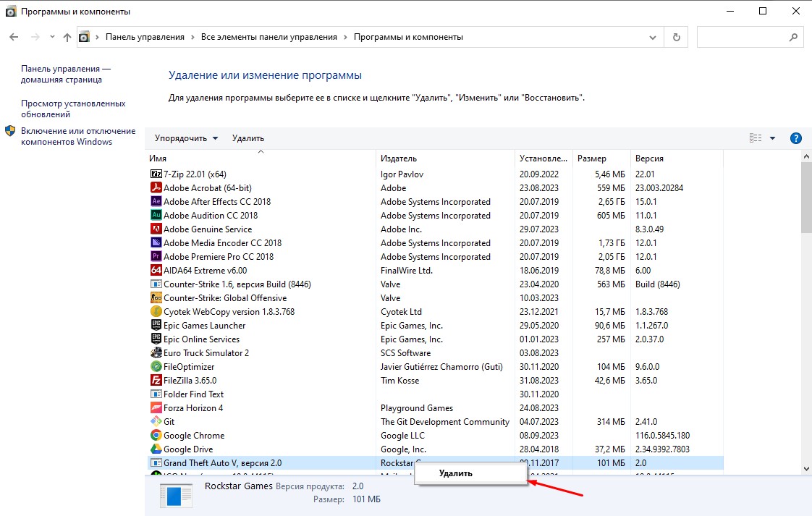Open Просмотр установленных обновлений link
Screen dimensions: 812x516
pyautogui.click(x=73, y=109)
